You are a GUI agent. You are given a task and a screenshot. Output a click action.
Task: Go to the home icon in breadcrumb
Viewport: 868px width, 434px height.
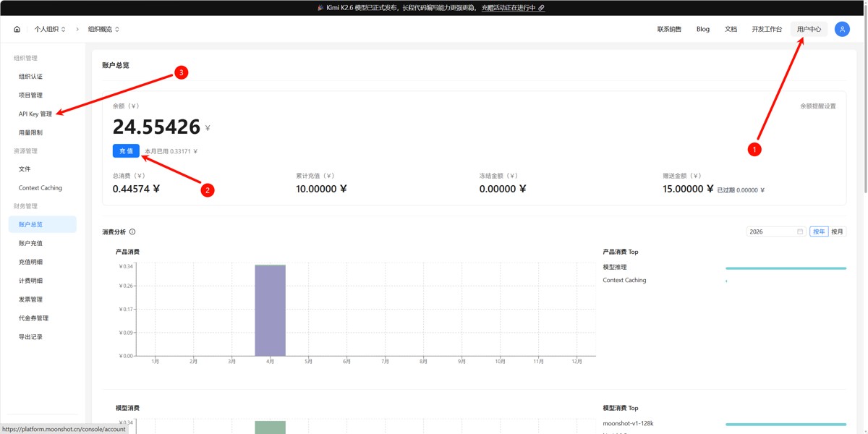[x=17, y=30]
